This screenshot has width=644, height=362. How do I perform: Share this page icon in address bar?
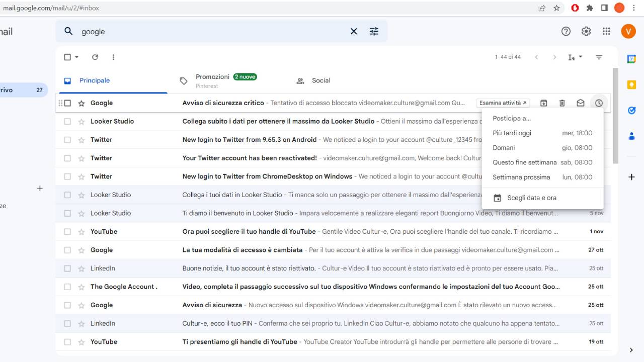(x=542, y=8)
